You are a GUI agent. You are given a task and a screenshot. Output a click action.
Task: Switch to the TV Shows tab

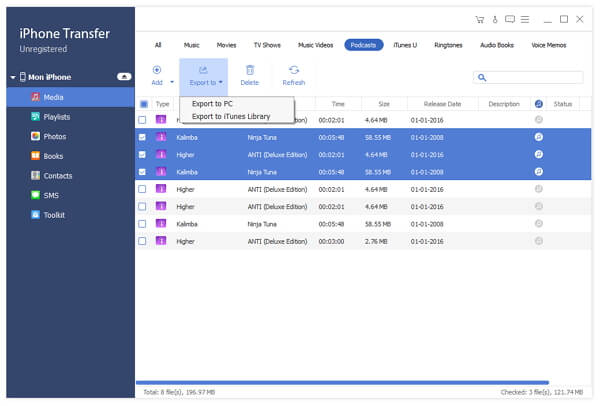click(267, 45)
